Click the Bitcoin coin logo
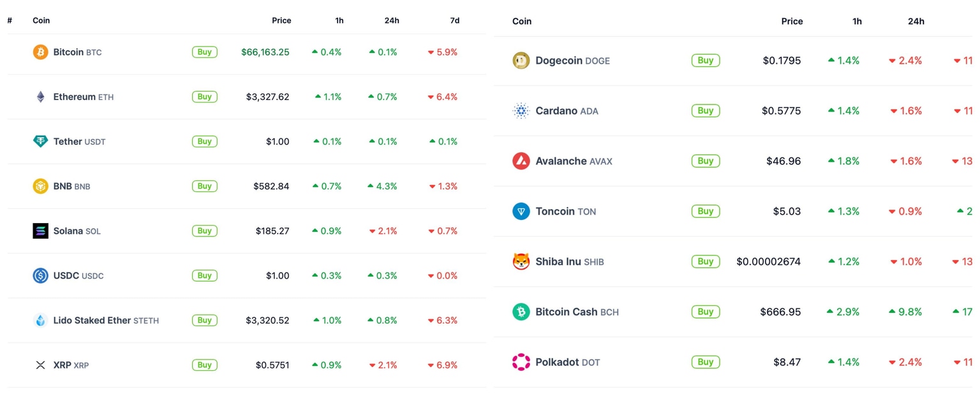980x397 pixels. pyautogui.click(x=40, y=52)
